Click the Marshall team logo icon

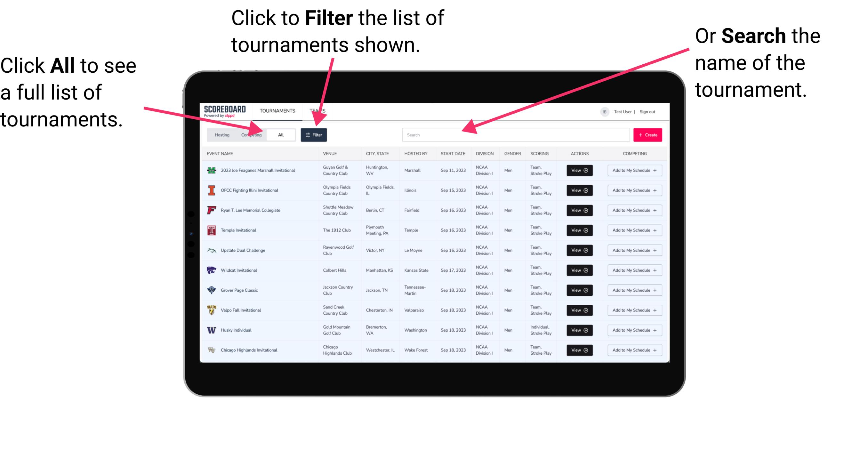[x=212, y=170]
